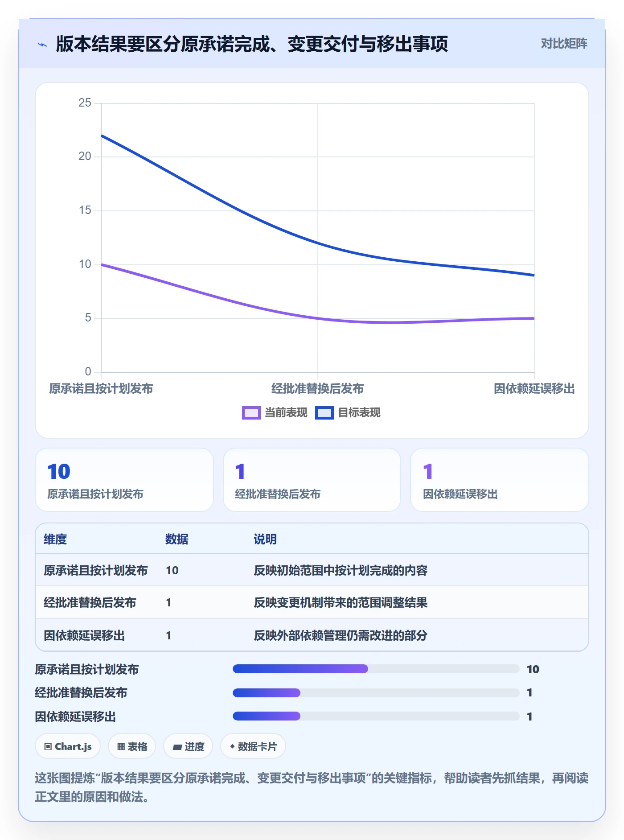The height and width of the screenshot is (840, 624).
Task: Click the progress bar for 经批准替换后发布
Action: [x=376, y=693]
